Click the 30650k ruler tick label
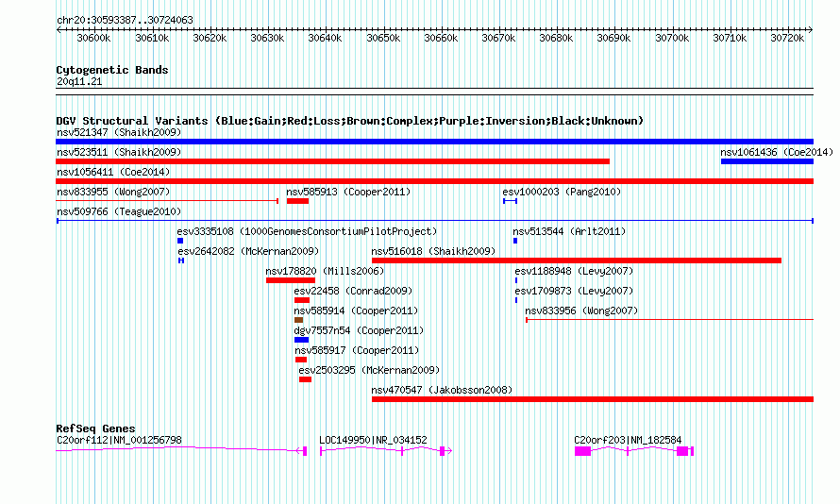840x504 pixels. click(x=383, y=38)
